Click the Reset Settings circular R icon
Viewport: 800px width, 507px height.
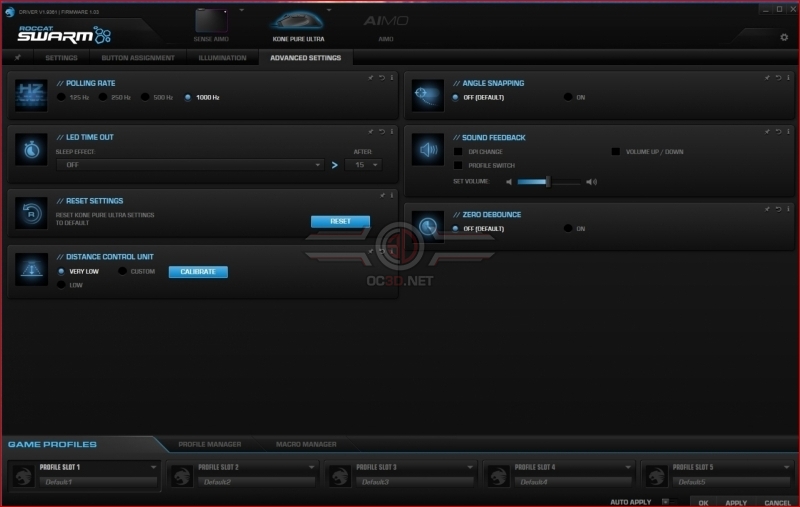click(x=31, y=213)
